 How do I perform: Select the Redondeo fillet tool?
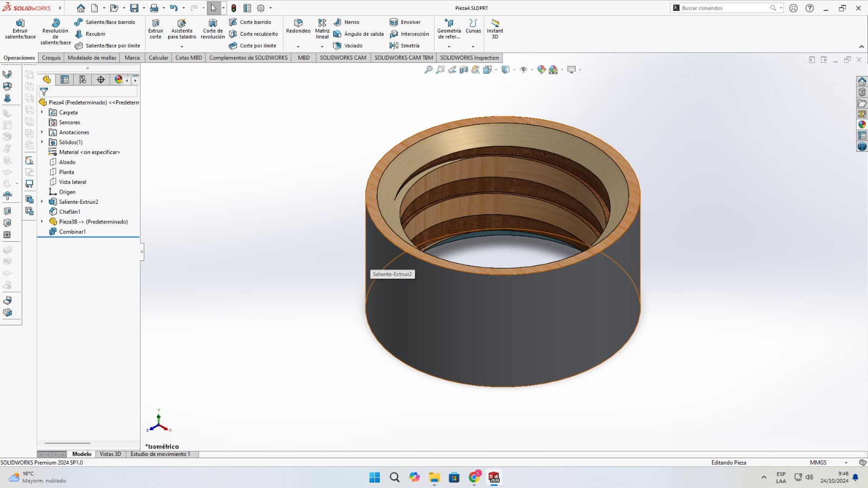point(298,26)
